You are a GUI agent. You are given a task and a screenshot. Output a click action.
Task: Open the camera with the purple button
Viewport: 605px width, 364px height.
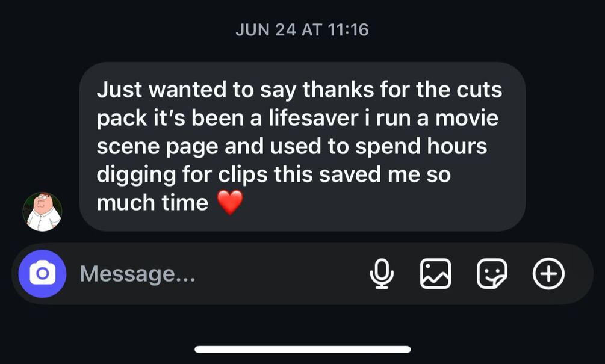click(x=43, y=274)
